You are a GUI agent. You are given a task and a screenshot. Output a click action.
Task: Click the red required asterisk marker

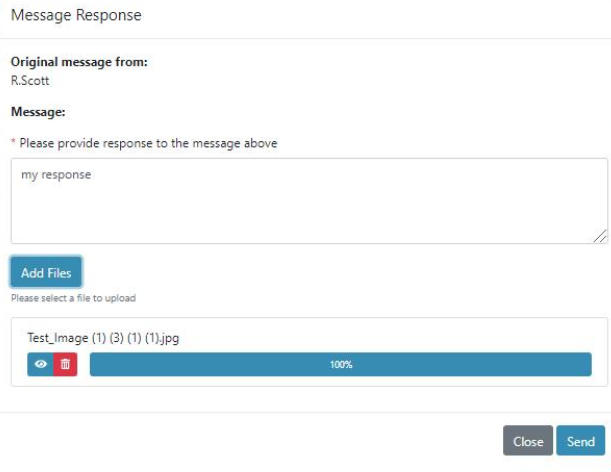click(x=13, y=141)
